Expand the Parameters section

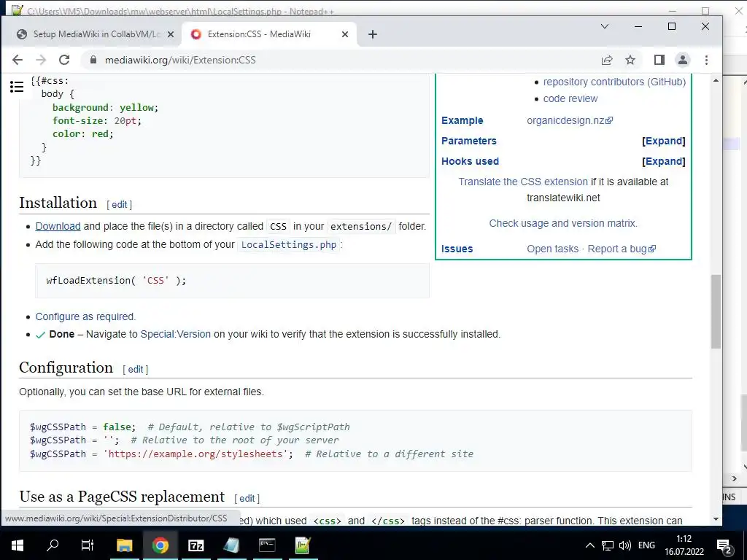[664, 141]
